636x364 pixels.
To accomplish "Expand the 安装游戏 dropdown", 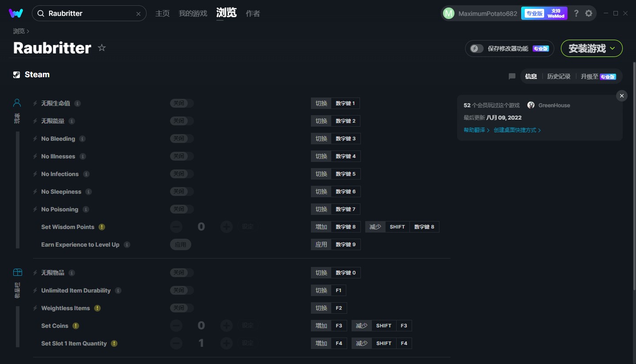I will 592,49.
